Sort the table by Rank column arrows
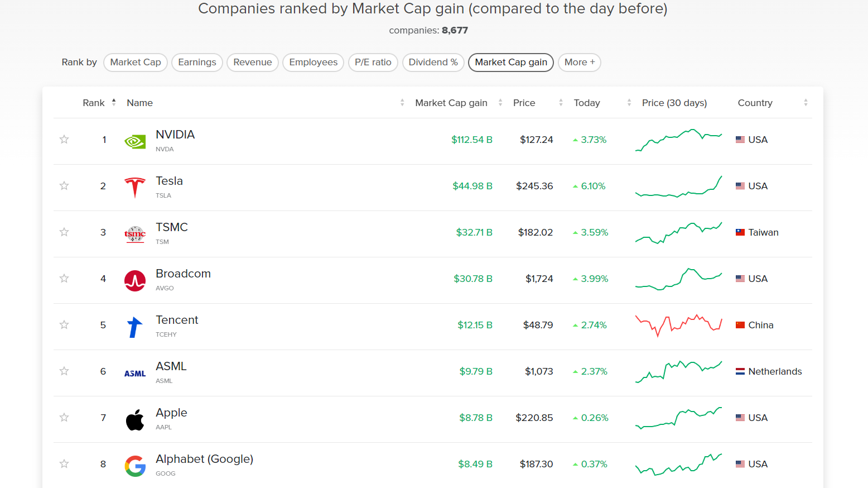868x488 pixels. click(114, 102)
